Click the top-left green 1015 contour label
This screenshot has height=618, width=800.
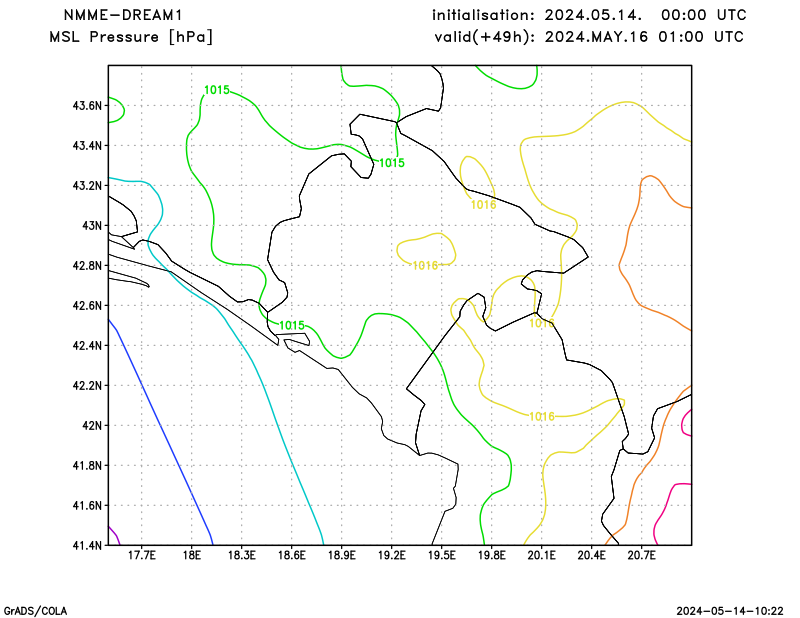point(217,90)
